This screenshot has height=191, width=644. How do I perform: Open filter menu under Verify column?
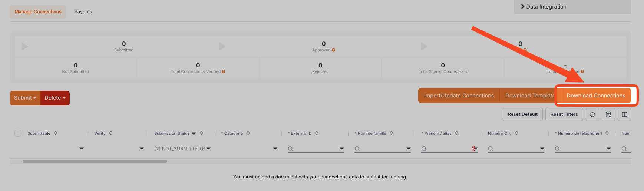(x=142, y=149)
